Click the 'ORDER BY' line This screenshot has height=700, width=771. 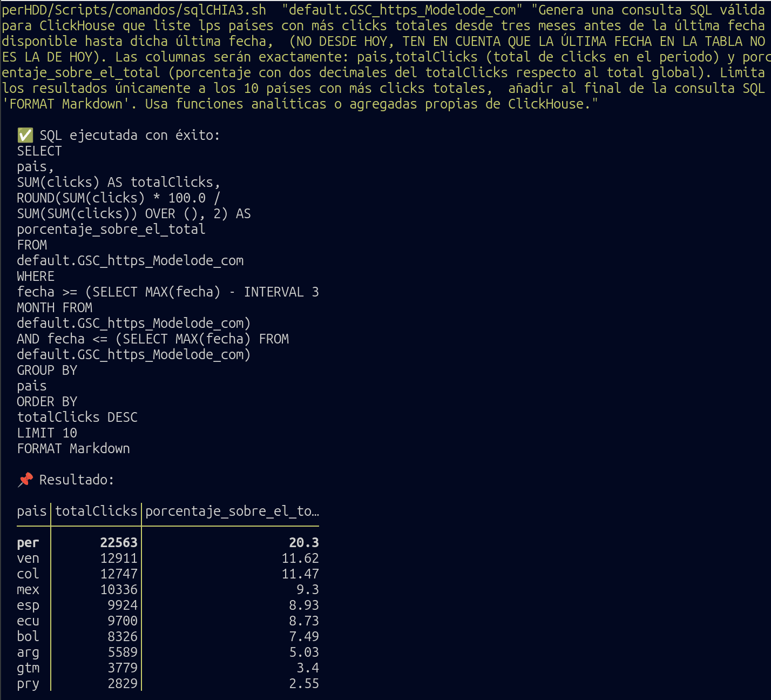[x=47, y=402]
